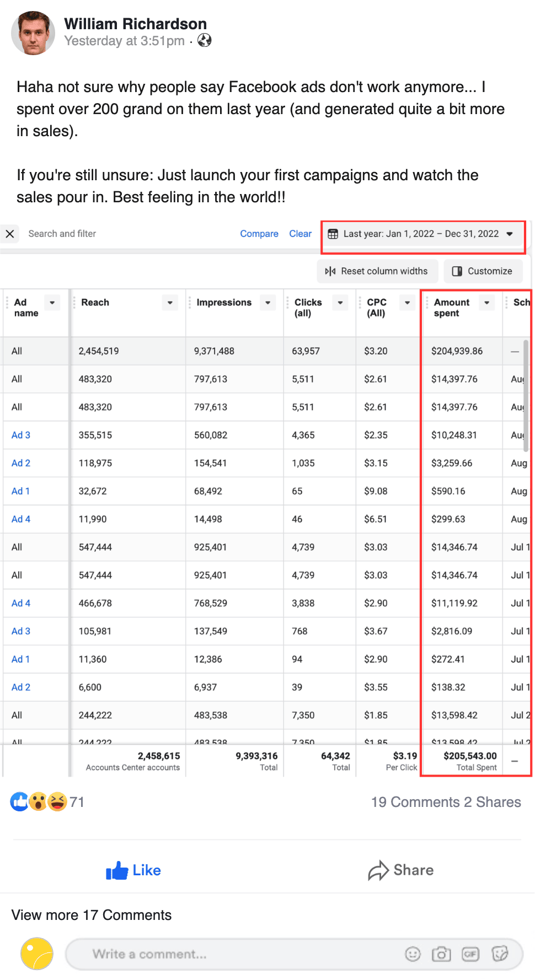
Task: Click the Yesterday at 3:51pm timestamp
Action: click(124, 41)
